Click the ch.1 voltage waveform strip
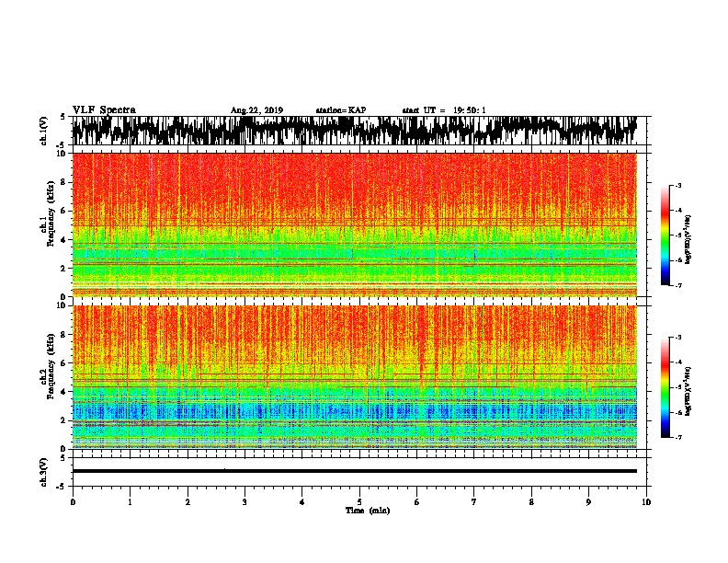Screen dimensions: 728x563 354,131
